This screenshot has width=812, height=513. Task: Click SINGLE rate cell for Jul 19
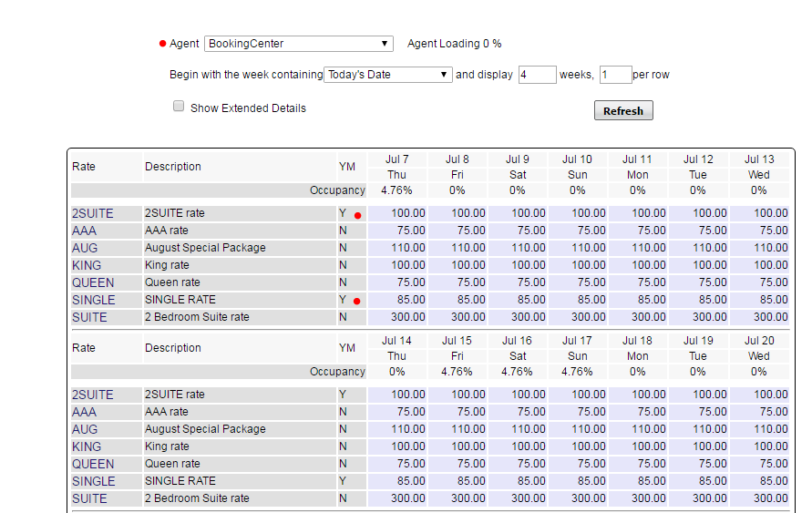click(698, 481)
